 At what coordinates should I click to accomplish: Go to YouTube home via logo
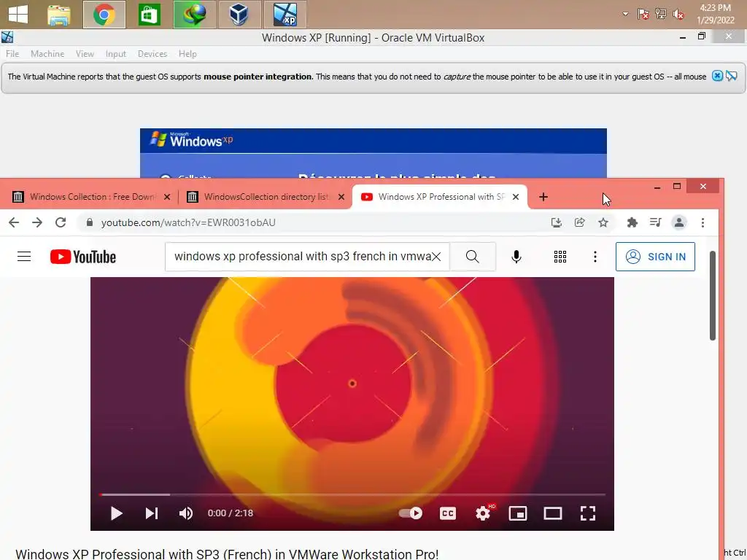(83, 257)
